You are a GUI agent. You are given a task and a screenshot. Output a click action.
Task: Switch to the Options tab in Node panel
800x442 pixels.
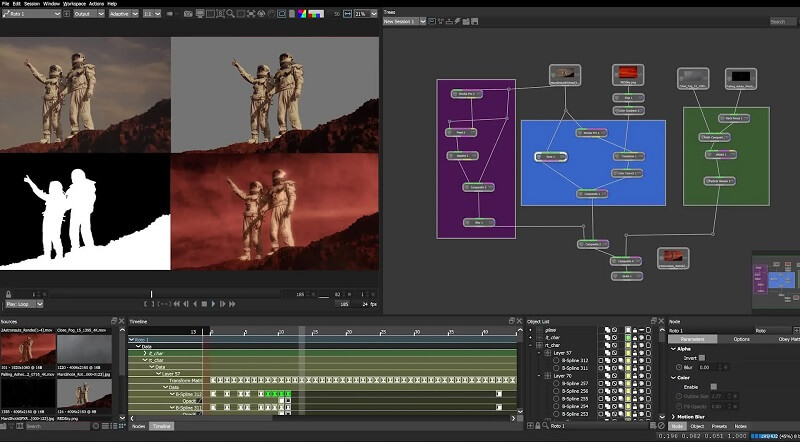click(741, 339)
